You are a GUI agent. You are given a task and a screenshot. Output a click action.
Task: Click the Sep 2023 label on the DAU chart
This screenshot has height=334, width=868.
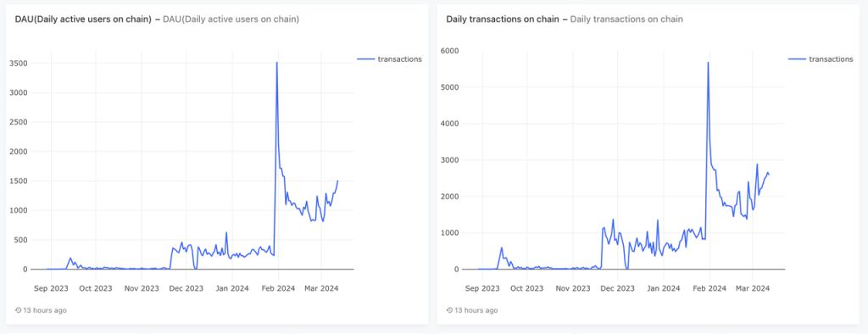pos(51,288)
